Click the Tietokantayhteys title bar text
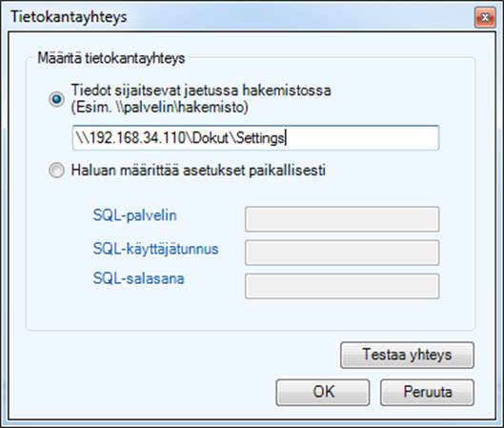 pyautogui.click(x=69, y=17)
